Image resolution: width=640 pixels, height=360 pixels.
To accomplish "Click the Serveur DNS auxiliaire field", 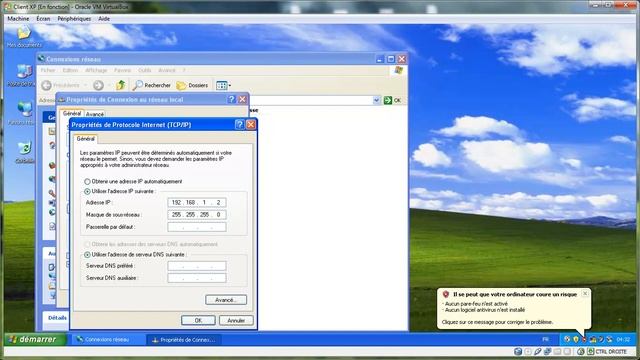I will tap(197, 278).
